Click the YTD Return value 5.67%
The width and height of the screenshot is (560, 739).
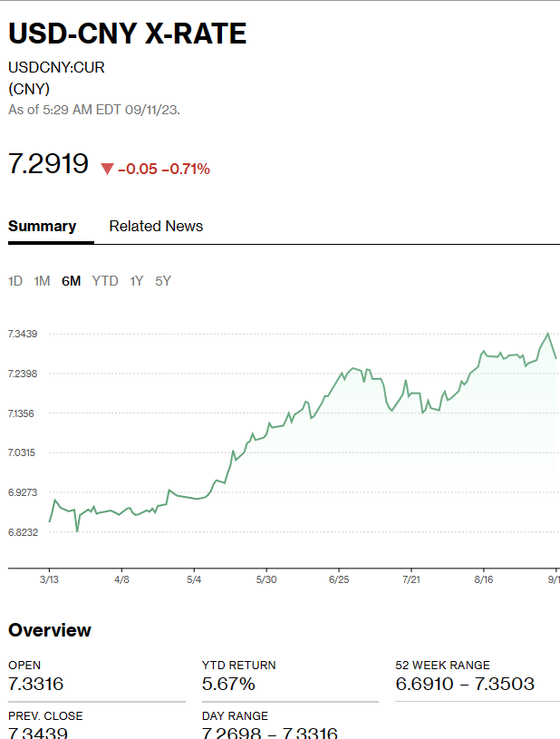(x=228, y=684)
